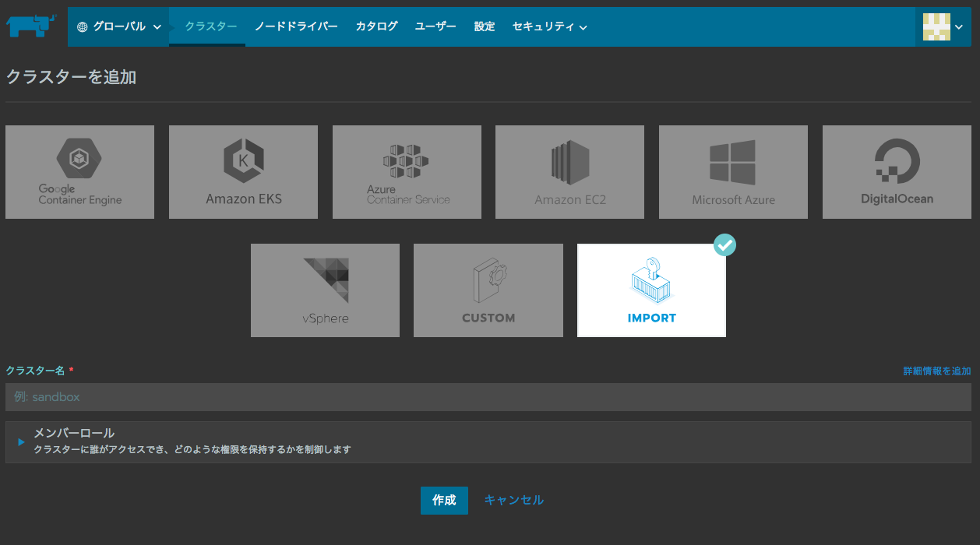The width and height of the screenshot is (980, 545).
Task: Switch to the クラスター tab
Action: pos(210,26)
